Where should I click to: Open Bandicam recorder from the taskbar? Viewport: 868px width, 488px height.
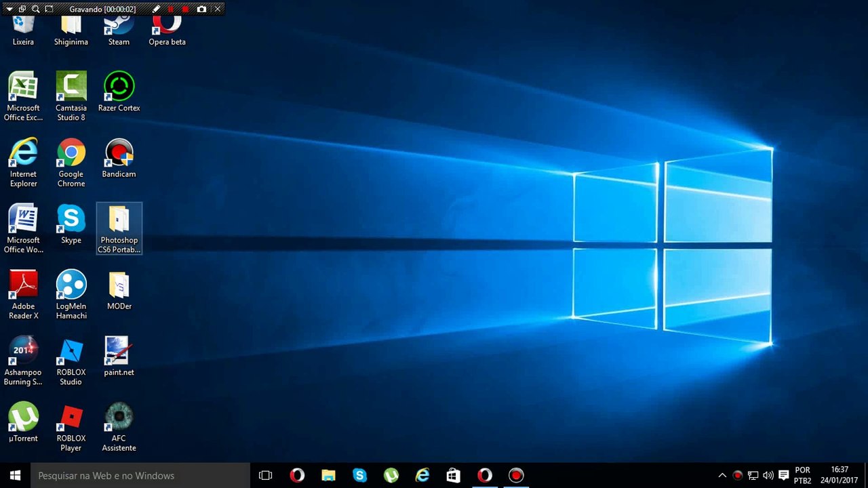click(516, 475)
